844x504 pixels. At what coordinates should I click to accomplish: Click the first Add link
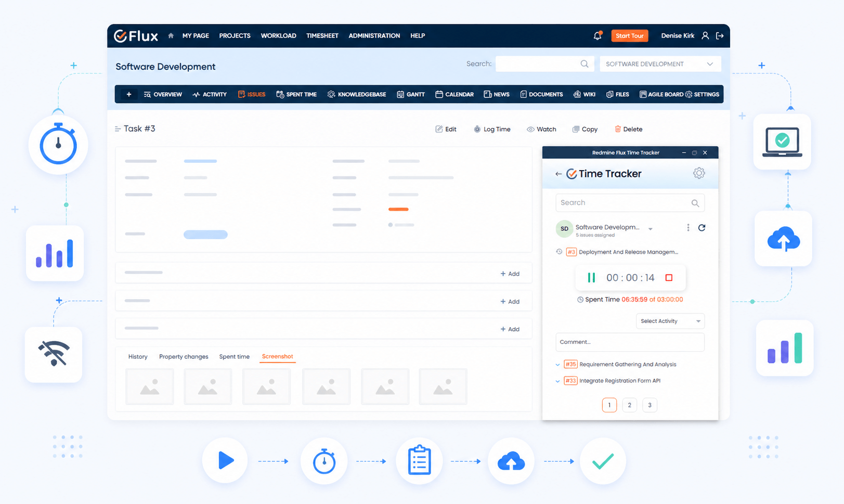[x=510, y=274]
